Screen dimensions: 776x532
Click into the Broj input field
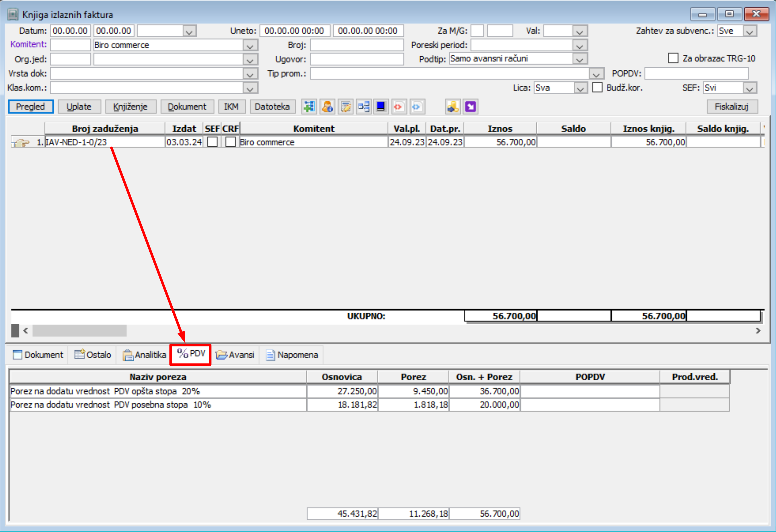[x=357, y=45]
